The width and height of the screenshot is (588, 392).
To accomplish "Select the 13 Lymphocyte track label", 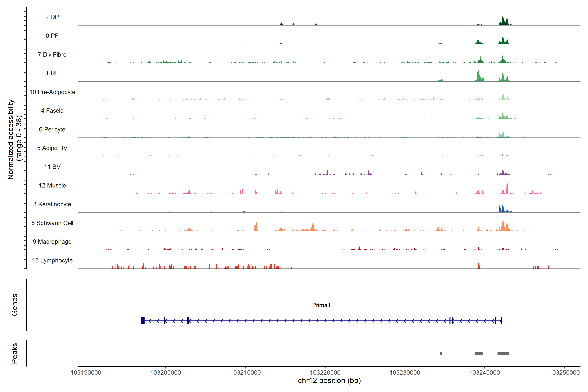I will pos(52,260).
